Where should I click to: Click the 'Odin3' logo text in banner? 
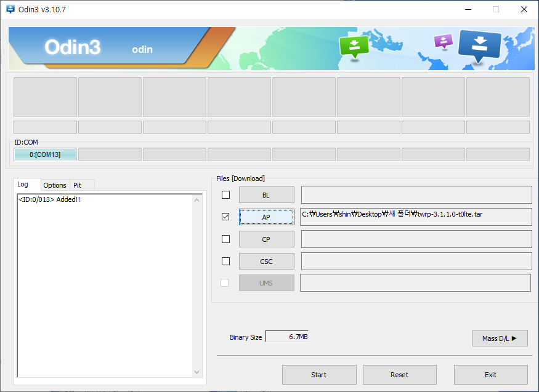[x=73, y=47]
